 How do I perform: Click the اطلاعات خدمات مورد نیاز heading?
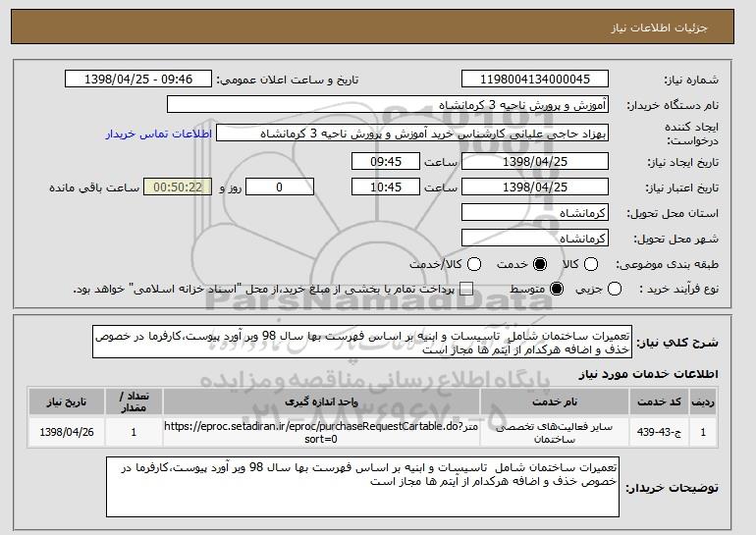(x=648, y=374)
